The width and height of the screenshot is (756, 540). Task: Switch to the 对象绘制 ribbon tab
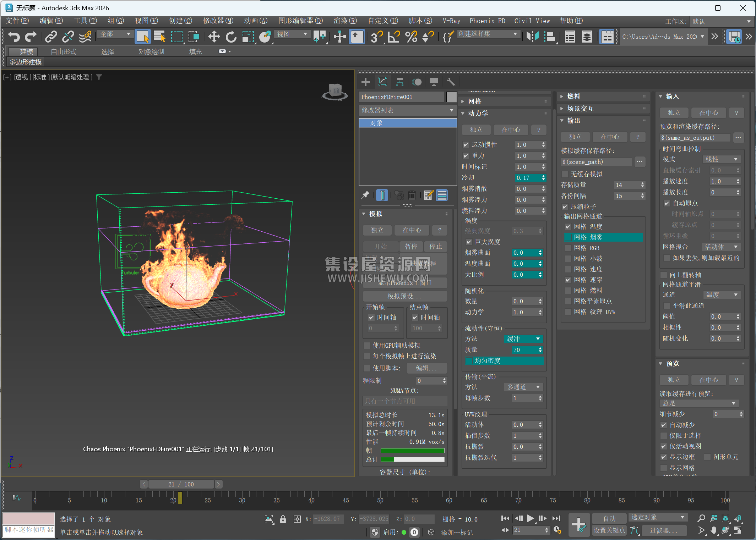pos(152,52)
